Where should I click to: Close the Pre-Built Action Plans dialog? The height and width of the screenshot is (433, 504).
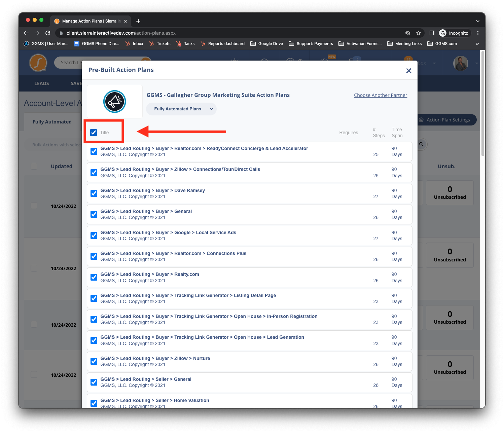click(x=408, y=71)
